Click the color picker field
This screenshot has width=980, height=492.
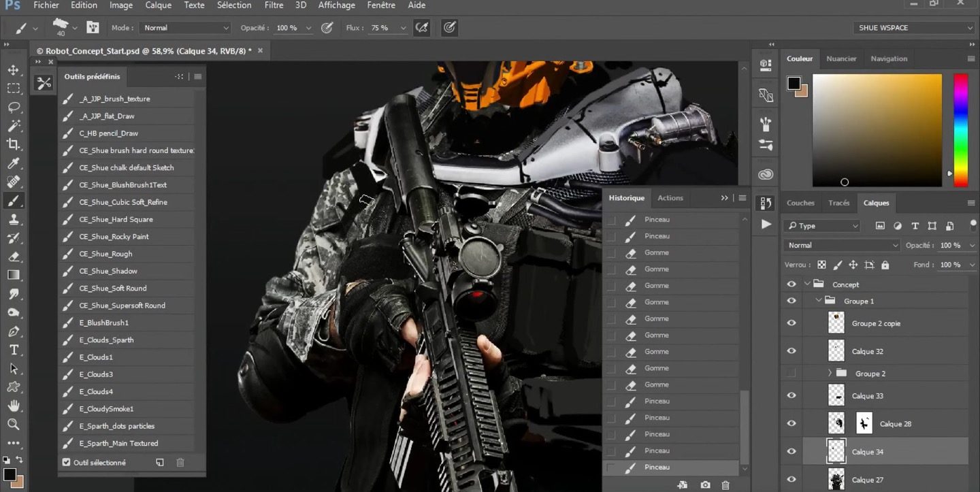click(x=877, y=130)
